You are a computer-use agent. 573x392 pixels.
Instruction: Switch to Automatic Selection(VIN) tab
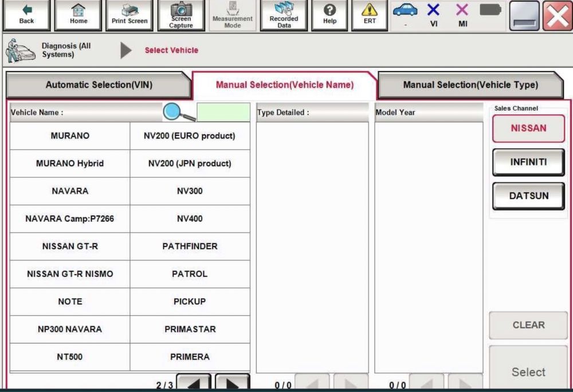pyautogui.click(x=99, y=85)
